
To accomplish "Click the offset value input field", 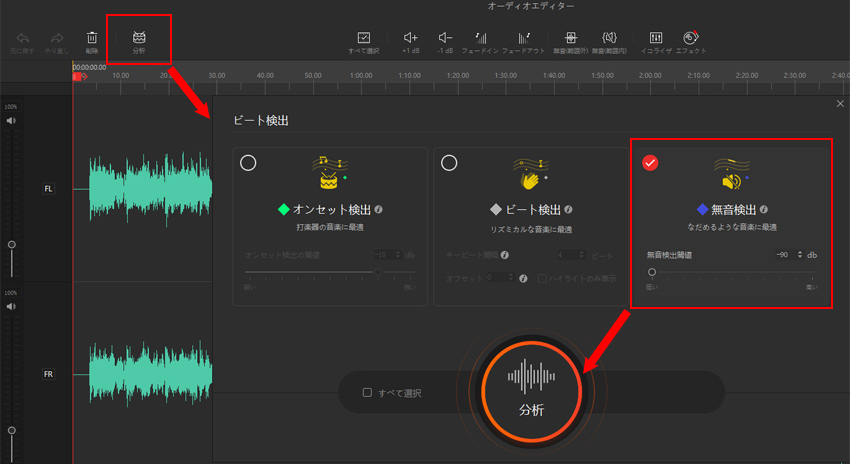I will pyautogui.click(x=496, y=278).
